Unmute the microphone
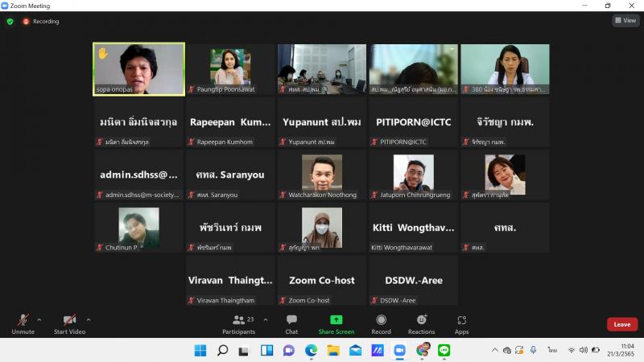The width and height of the screenshot is (644, 362). [x=23, y=324]
